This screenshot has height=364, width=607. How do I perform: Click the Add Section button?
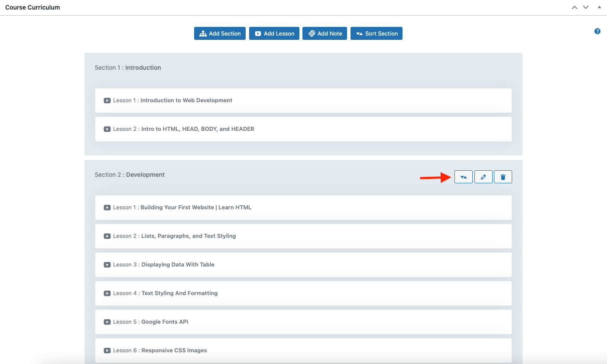[x=220, y=33]
